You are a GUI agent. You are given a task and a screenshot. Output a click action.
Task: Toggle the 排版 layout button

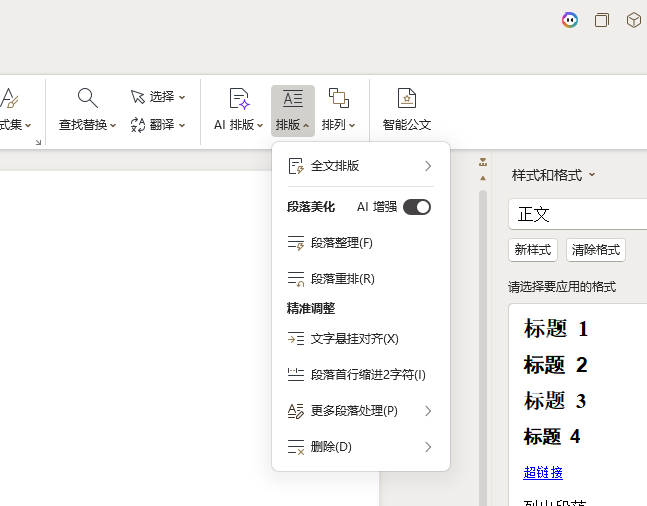coord(293,111)
